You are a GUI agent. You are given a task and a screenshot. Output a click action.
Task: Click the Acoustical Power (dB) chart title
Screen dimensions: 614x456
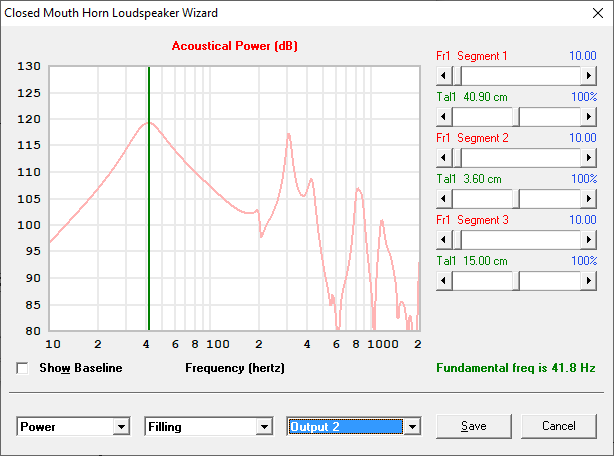(x=235, y=46)
